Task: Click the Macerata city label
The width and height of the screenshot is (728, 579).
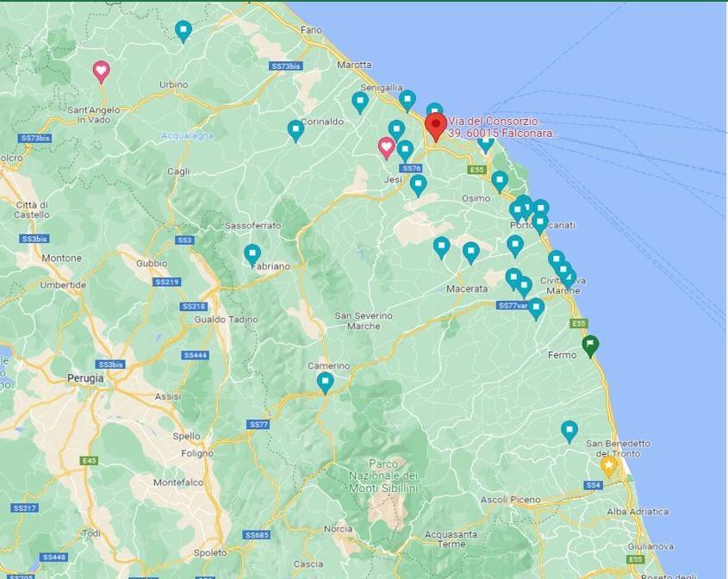Action: click(x=467, y=289)
